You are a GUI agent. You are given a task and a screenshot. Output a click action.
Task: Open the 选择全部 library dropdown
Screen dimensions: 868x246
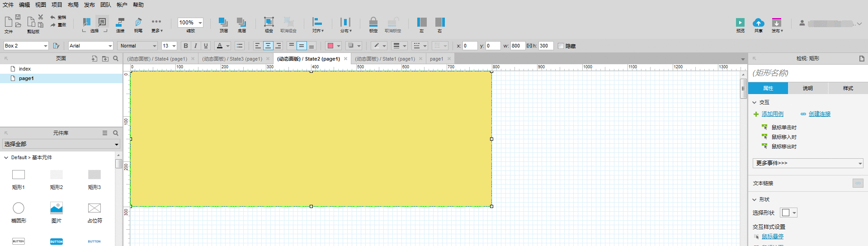61,144
